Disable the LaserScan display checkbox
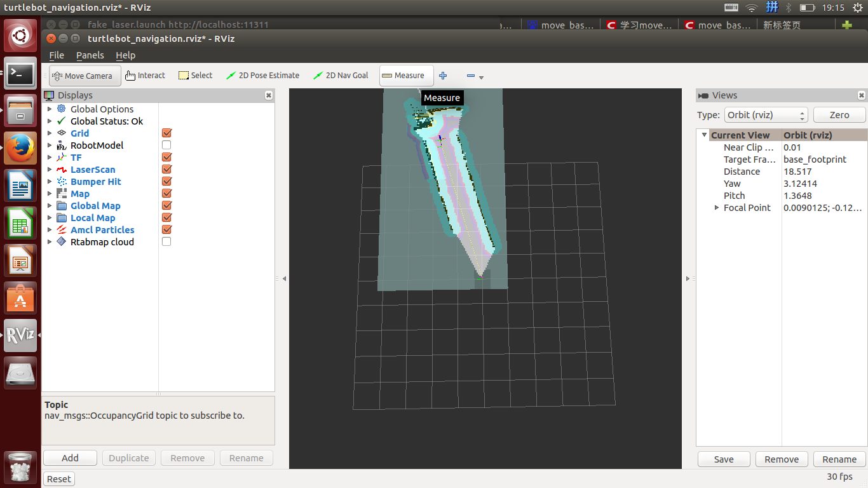The image size is (868, 488). pos(166,170)
